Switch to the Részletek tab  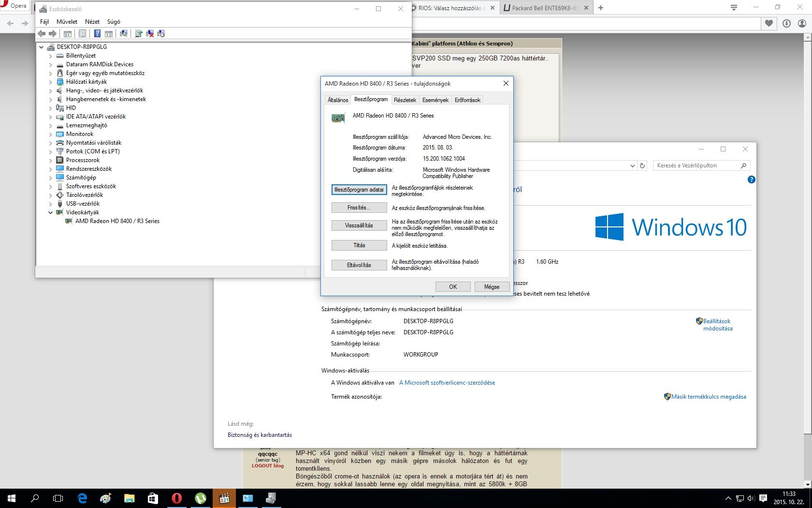[x=405, y=100]
